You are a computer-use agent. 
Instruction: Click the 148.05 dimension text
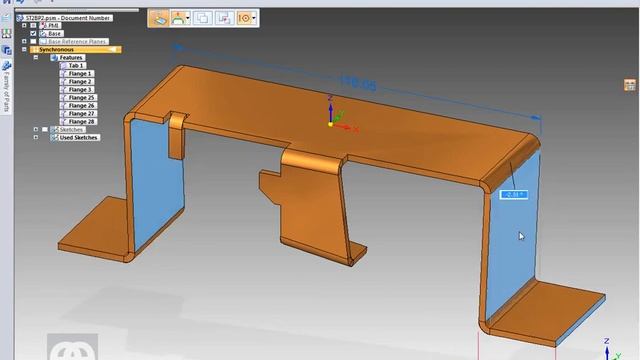coord(358,83)
